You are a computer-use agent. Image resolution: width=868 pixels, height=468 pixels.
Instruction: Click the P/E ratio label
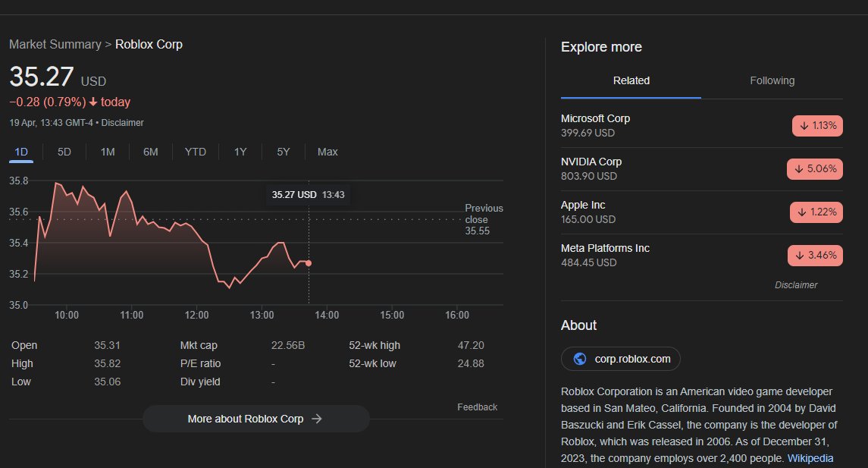[x=200, y=364]
